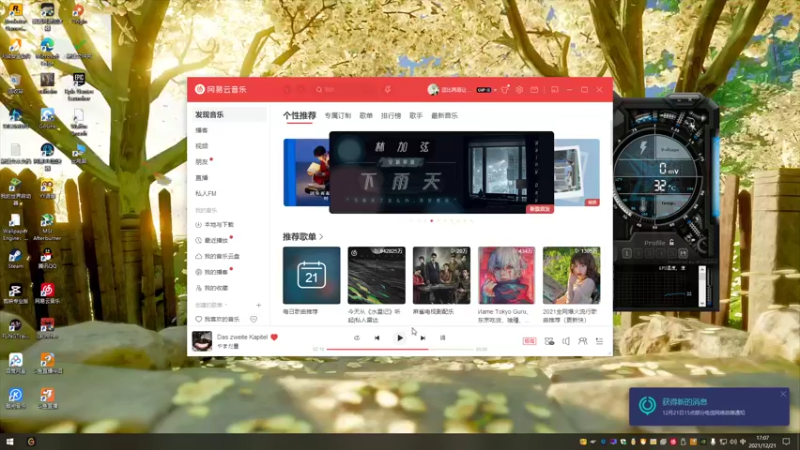This screenshot has width=800, height=450.
Task: Switch to the 歌单 tab
Action: 366,116
